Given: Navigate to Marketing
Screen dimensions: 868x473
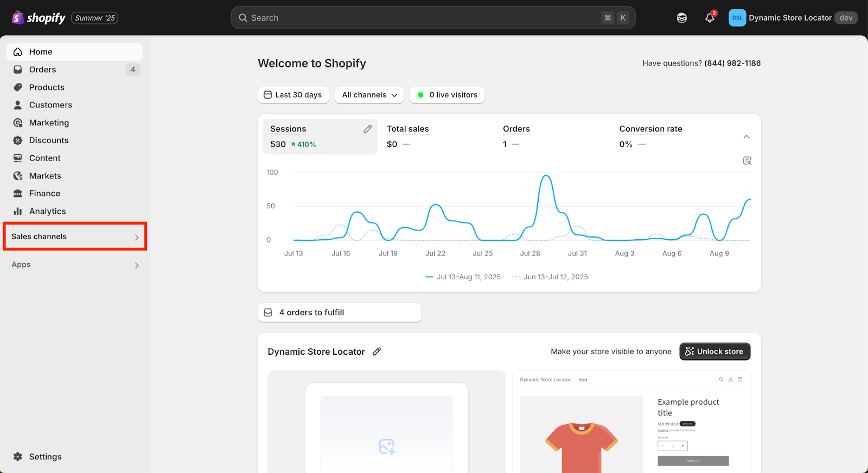Looking at the screenshot, I should coord(75,123).
